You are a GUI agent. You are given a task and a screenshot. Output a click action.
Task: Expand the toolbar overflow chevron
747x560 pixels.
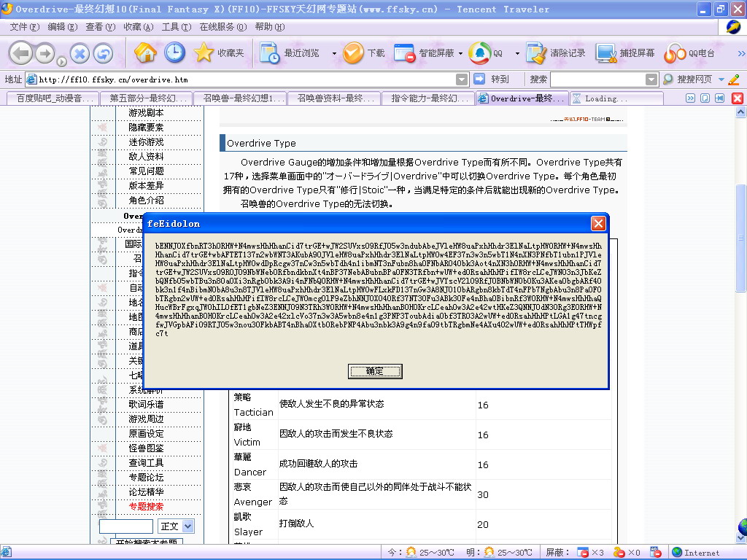(x=741, y=53)
